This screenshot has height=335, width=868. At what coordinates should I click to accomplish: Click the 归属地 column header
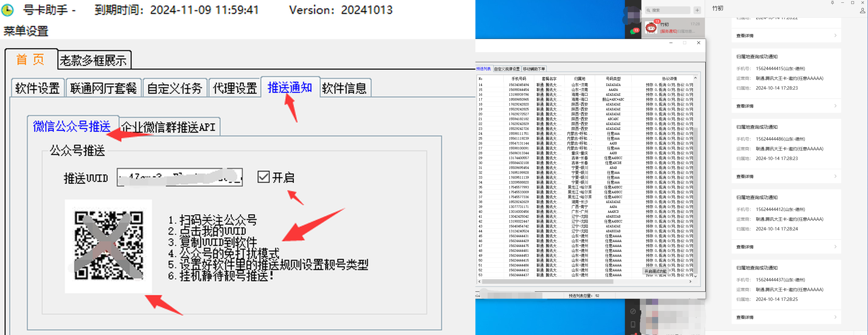pos(580,79)
